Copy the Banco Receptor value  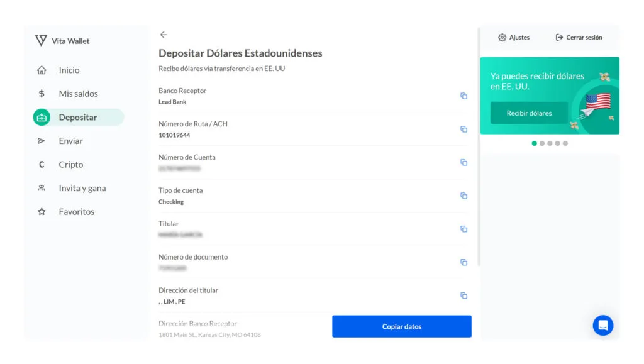click(464, 96)
